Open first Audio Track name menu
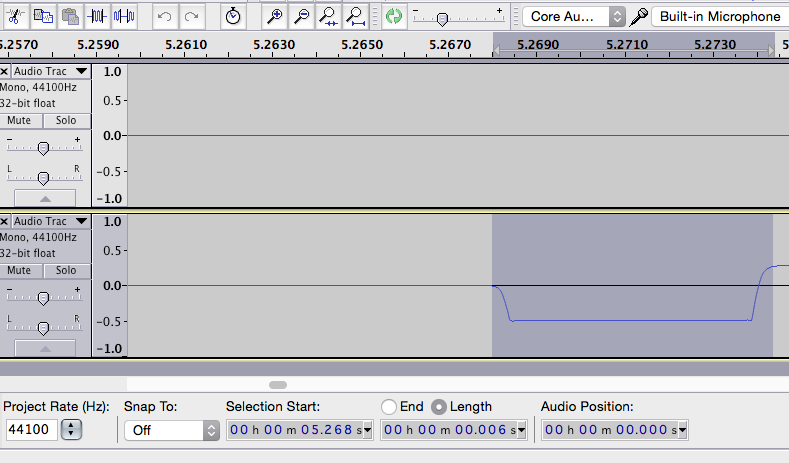Screen dimensions: 789x463 [50, 72]
